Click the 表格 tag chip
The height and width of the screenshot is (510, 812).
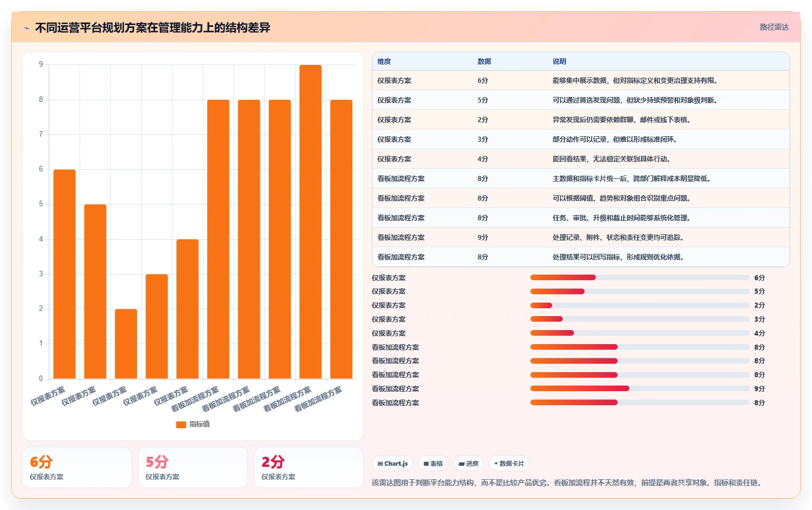[x=433, y=463]
